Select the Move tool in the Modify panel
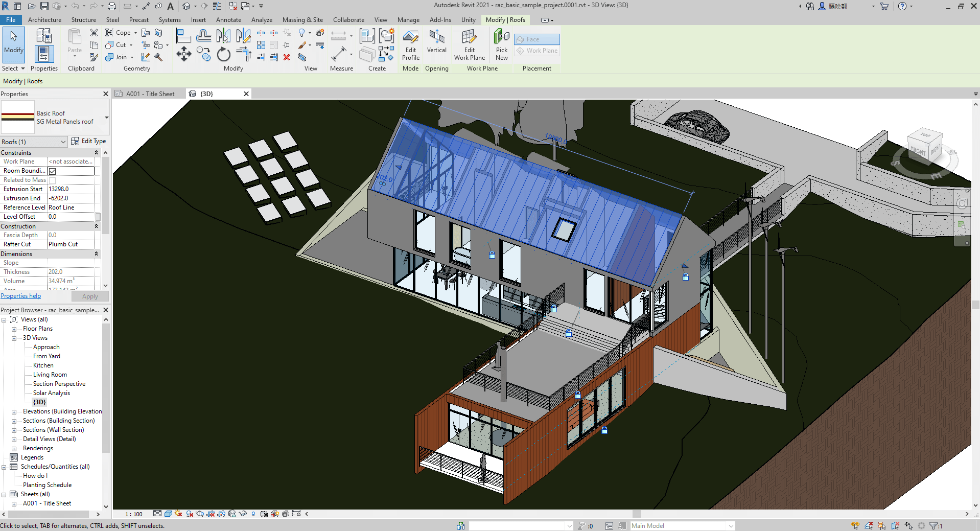Screen dimensions: 980x531 (184, 54)
